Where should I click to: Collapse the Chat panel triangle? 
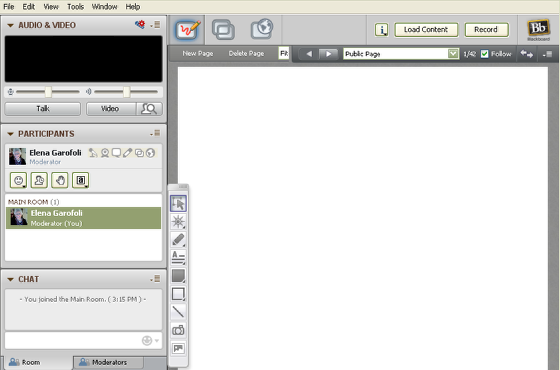pyautogui.click(x=10, y=279)
